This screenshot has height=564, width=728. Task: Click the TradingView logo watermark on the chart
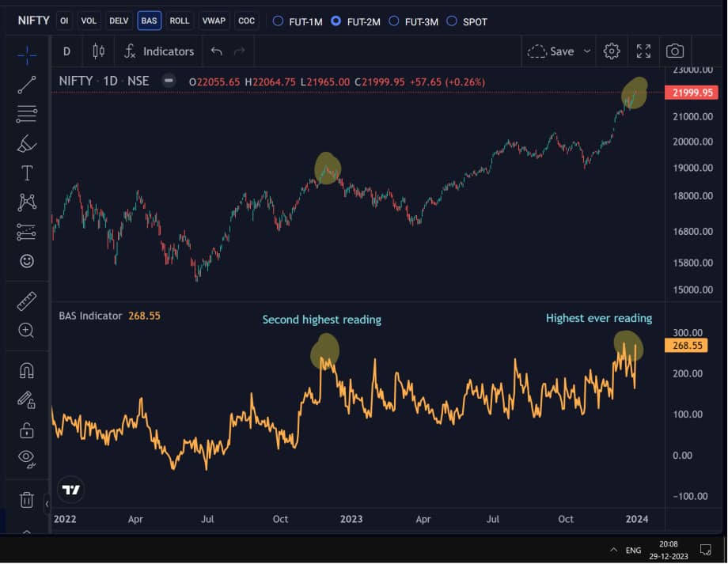tap(71, 490)
